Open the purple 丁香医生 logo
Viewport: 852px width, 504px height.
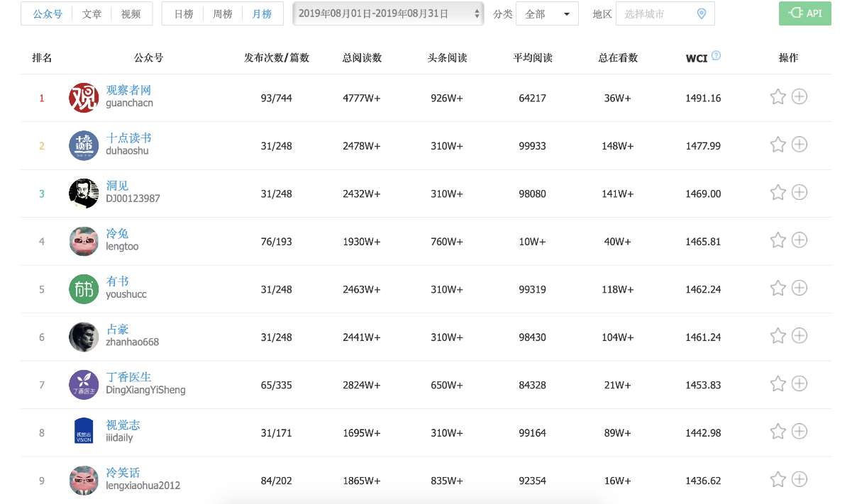(84, 385)
